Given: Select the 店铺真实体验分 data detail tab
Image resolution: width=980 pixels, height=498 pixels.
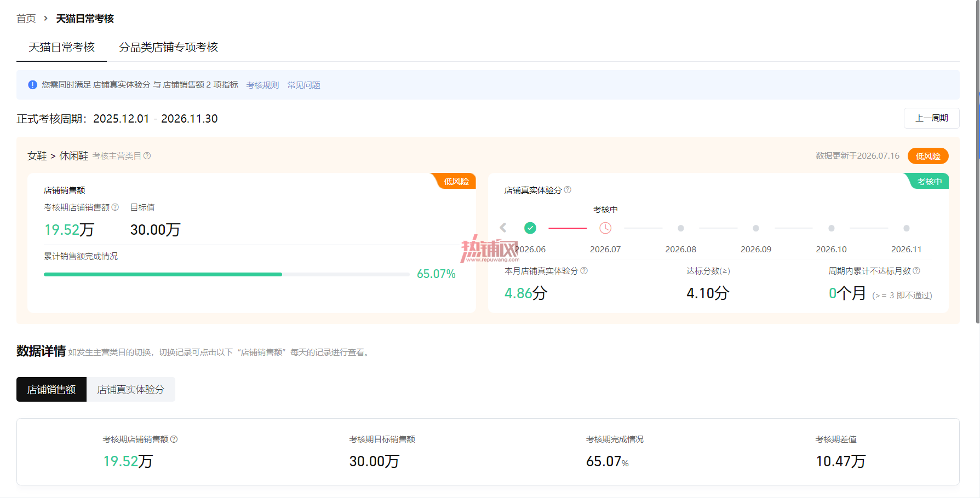Looking at the screenshot, I should (x=131, y=390).
